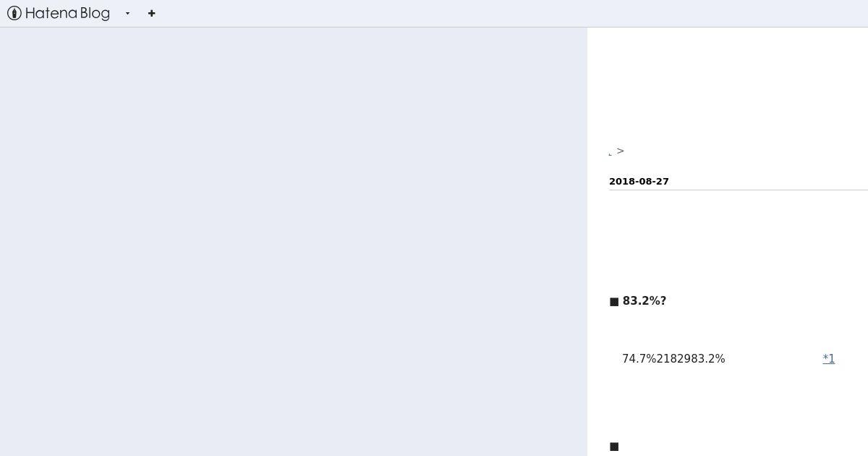The height and width of the screenshot is (456, 868).
Task: Open the global header menu caret
Action: click(127, 13)
